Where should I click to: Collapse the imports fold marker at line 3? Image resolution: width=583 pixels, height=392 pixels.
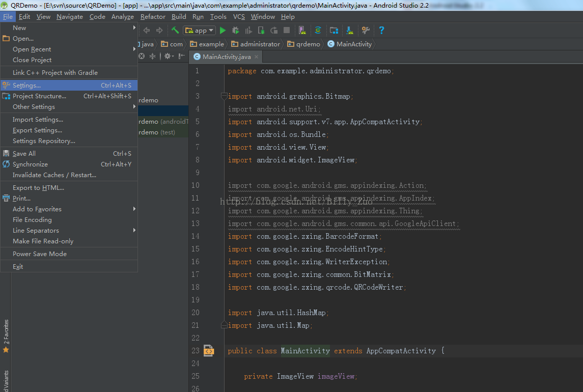(x=224, y=96)
